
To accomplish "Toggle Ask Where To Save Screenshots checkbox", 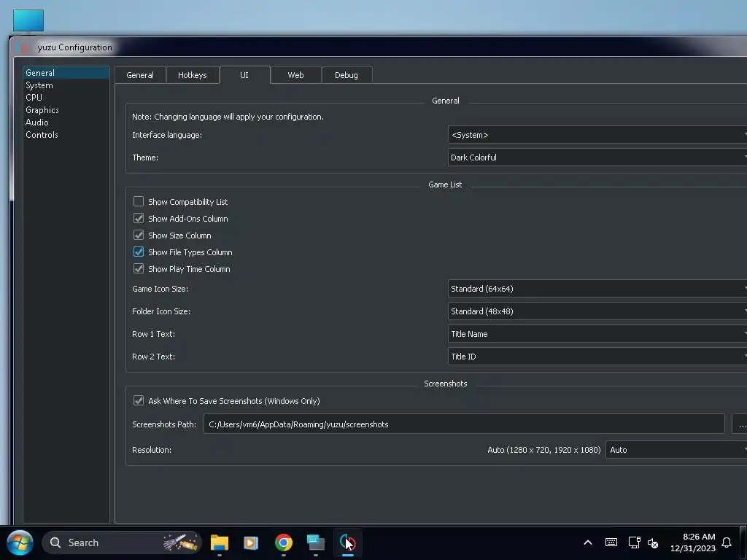I will point(138,400).
